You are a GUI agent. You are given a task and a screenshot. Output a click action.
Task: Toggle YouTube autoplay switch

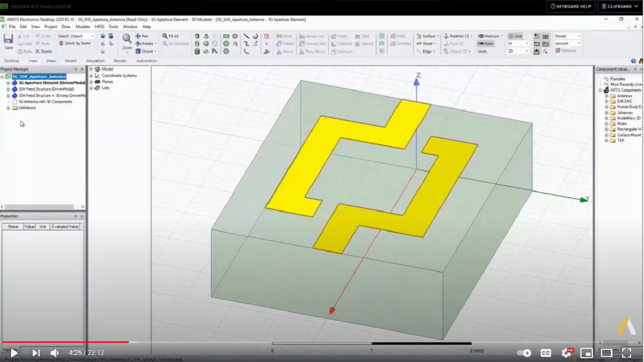click(x=524, y=353)
